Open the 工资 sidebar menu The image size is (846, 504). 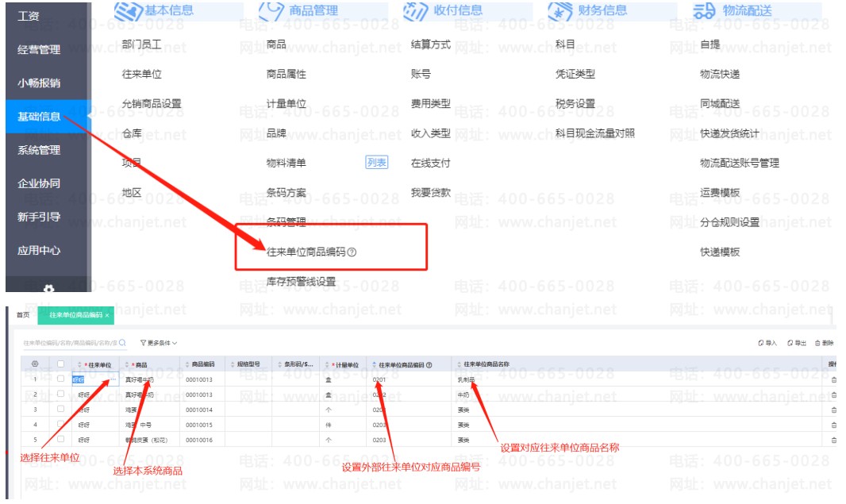coord(28,16)
